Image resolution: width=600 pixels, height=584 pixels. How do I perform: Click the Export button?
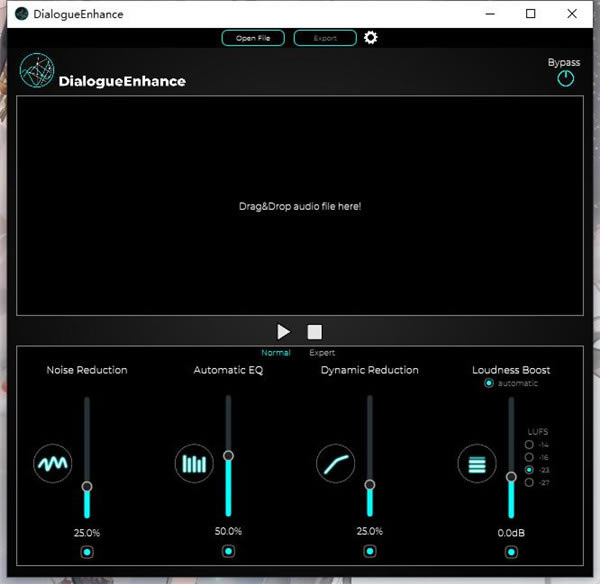pyautogui.click(x=325, y=38)
